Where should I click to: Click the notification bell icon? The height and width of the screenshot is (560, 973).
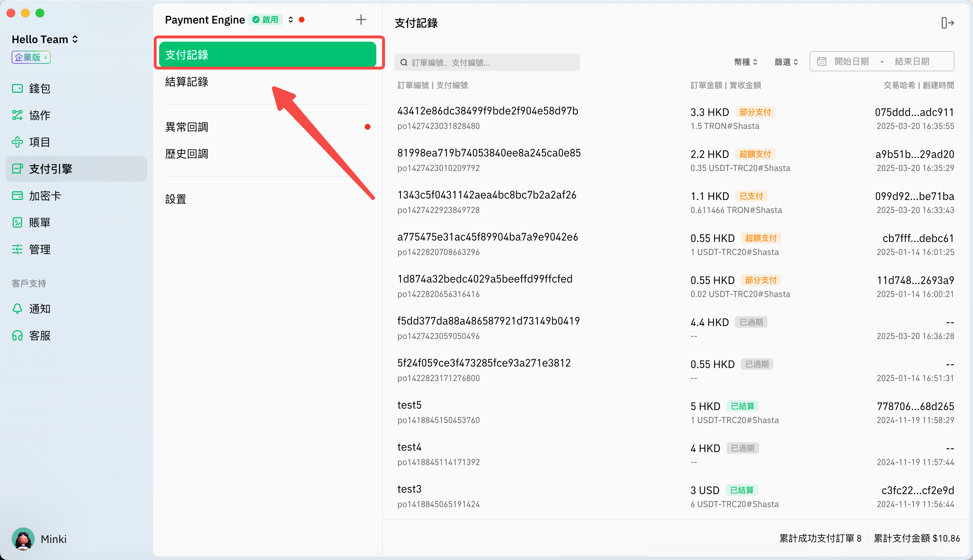17,309
